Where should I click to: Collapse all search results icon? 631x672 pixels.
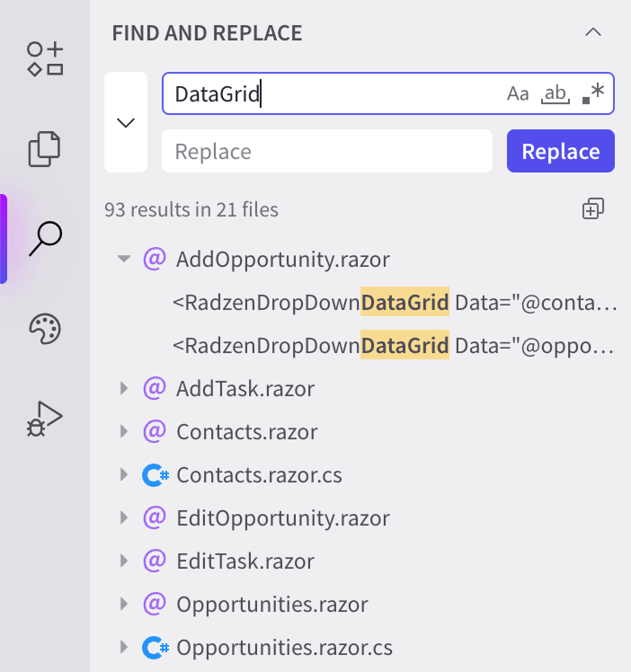tap(592, 209)
